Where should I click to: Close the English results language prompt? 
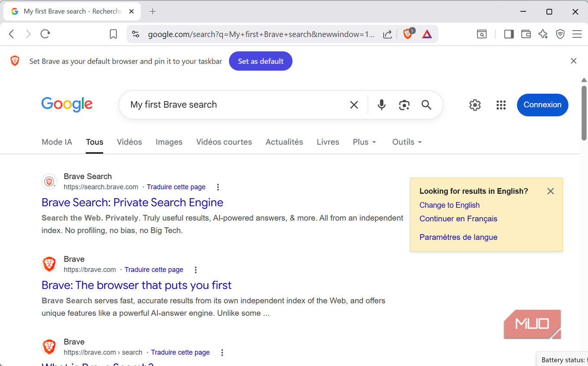(x=551, y=191)
